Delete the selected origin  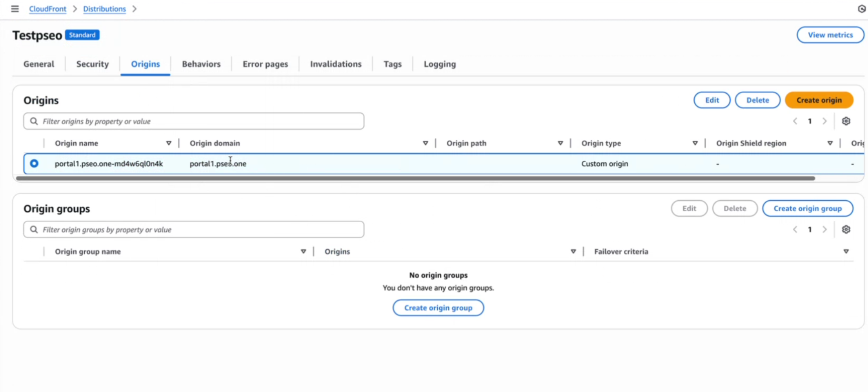click(x=758, y=100)
